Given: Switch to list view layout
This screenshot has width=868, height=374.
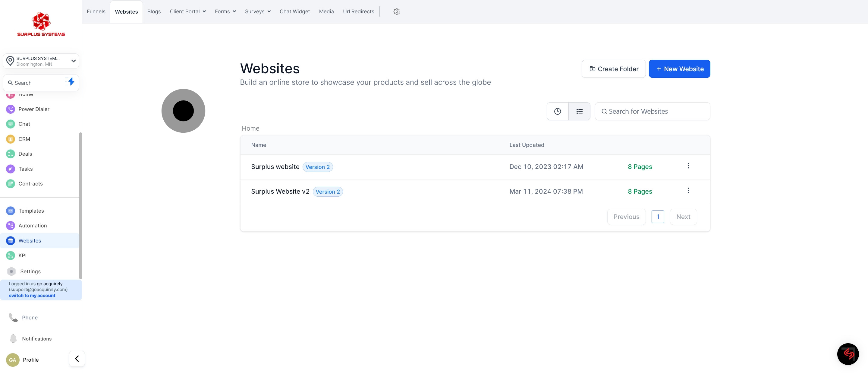Looking at the screenshot, I should coord(579,111).
